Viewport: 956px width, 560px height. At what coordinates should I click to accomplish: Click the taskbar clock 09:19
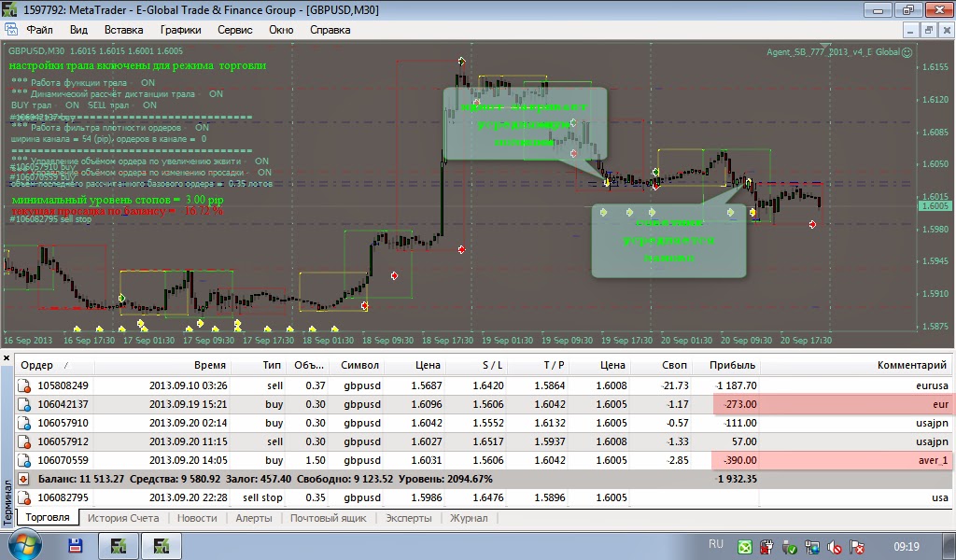pos(907,547)
